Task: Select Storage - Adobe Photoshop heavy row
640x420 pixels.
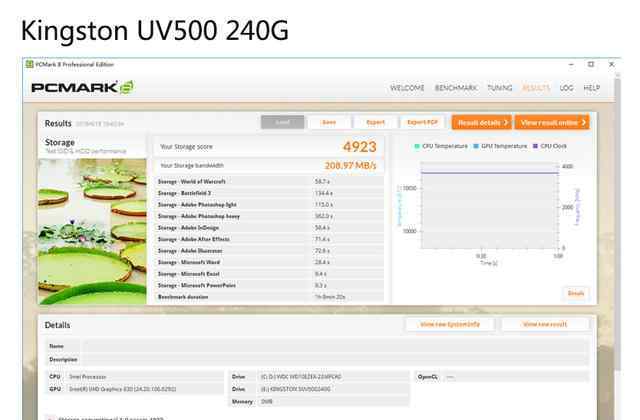Action: point(269,216)
